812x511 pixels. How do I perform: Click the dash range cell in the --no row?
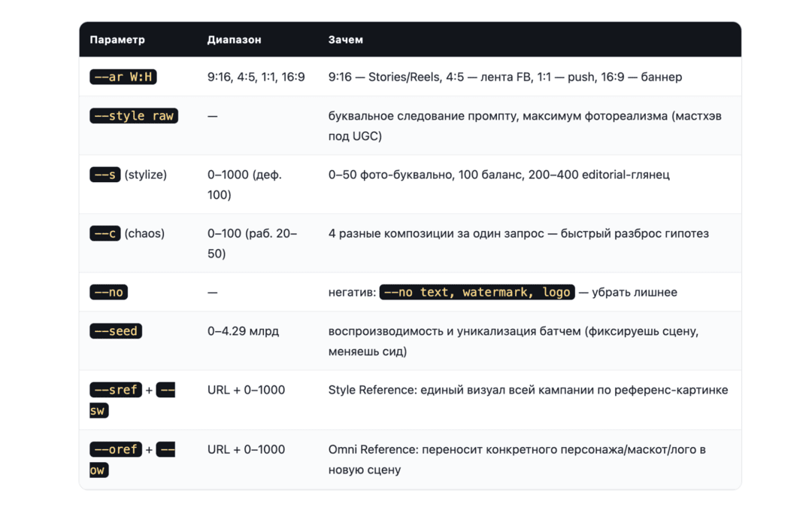(x=212, y=292)
